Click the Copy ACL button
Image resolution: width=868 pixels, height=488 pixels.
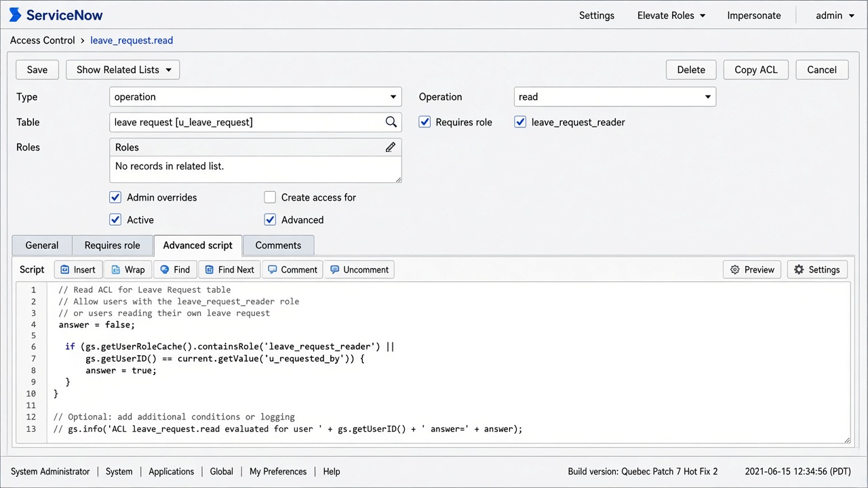tap(756, 70)
